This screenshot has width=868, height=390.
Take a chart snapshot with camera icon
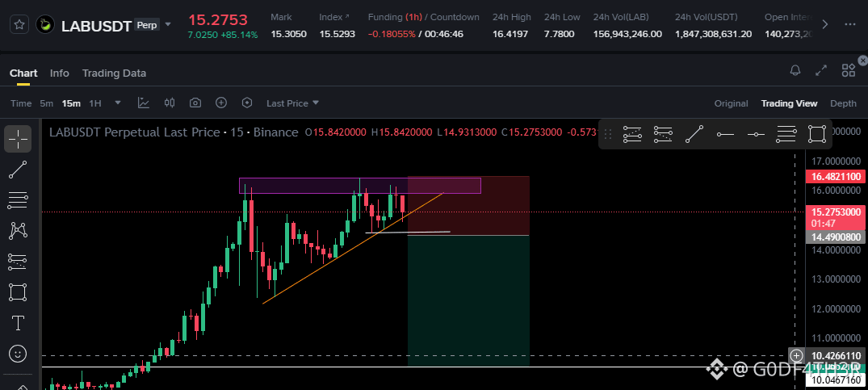click(x=195, y=103)
